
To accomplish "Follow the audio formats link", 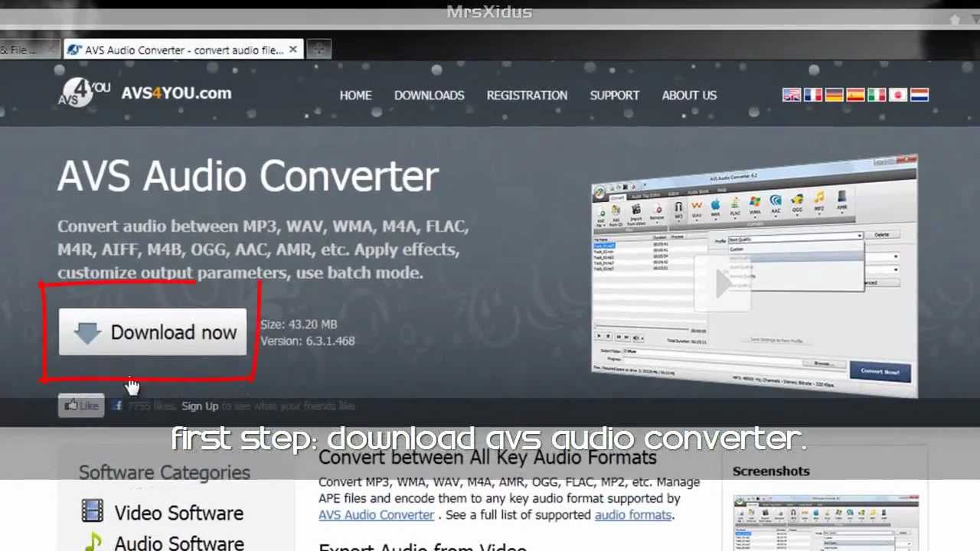I will coord(633,515).
